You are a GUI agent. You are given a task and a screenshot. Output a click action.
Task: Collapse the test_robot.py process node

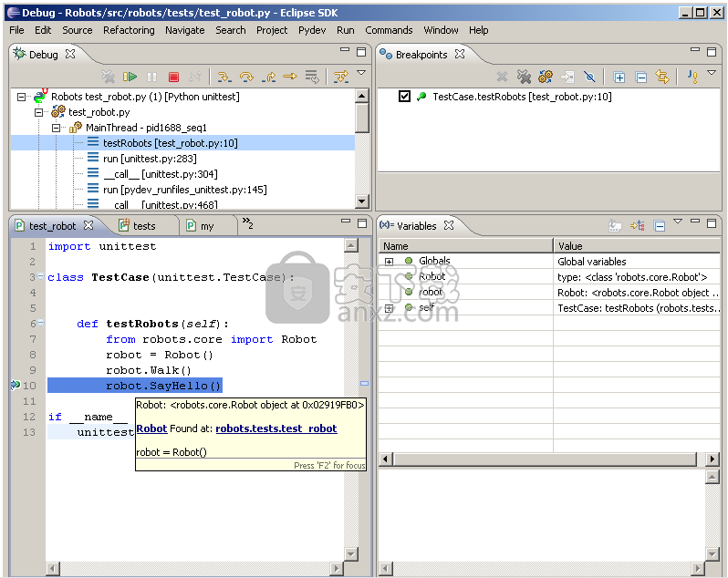click(39, 112)
